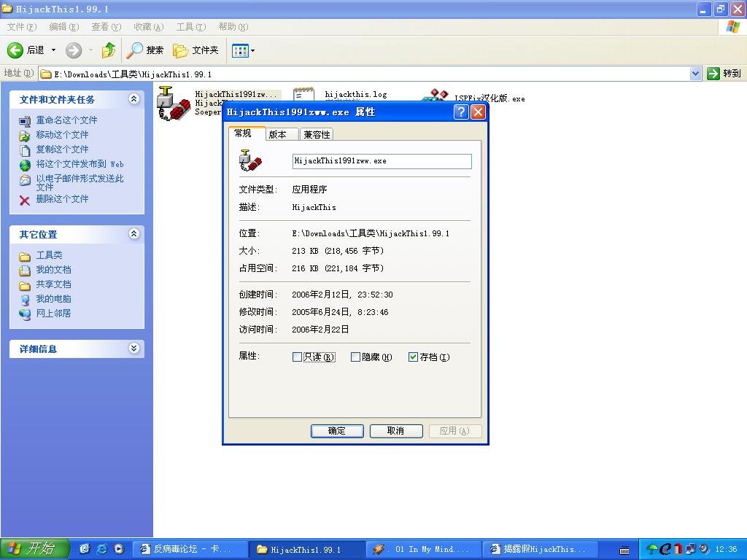Viewport: 747px width, 560px height.
Task: Expand the address bar dropdown
Action: pos(695,74)
